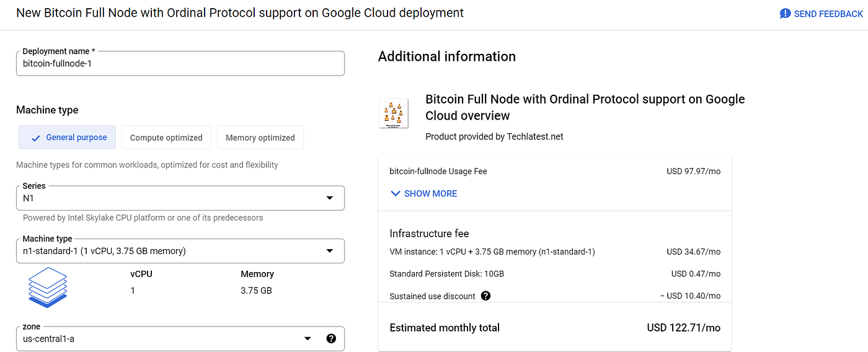The height and width of the screenshot is (352, 868).
Task: Click the zone field help icon
Action: point(331,338)
